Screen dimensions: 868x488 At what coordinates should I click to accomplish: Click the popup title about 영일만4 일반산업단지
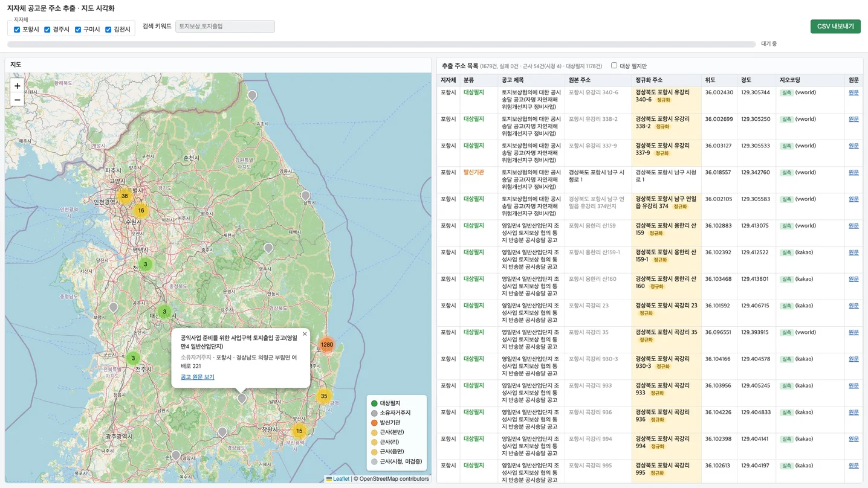pos(239,342)
